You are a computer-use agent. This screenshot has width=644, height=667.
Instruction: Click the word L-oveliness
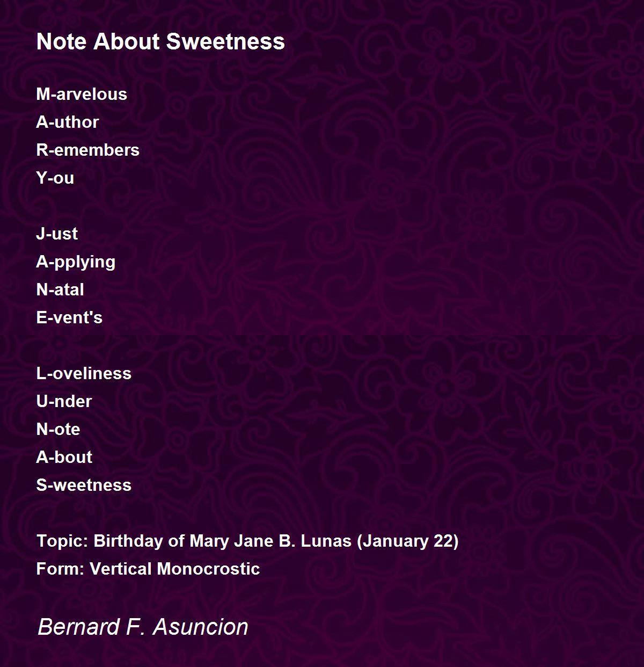click(84, 373)
